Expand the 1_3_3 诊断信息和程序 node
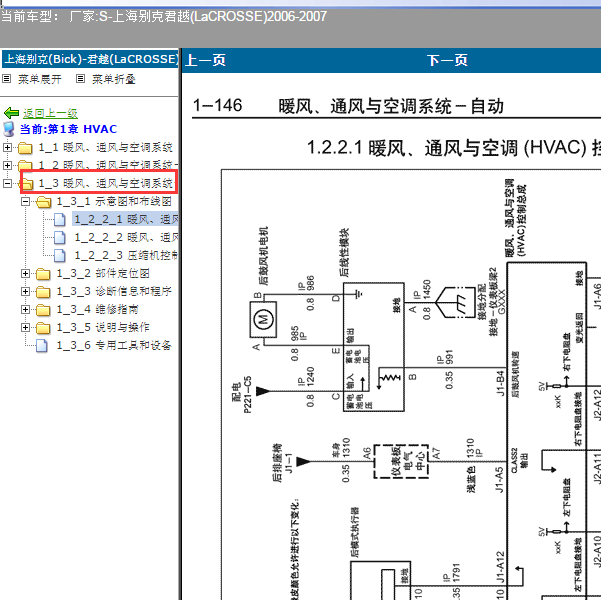The height and width of the screenshot is (600, 601). tap(25, 291)
